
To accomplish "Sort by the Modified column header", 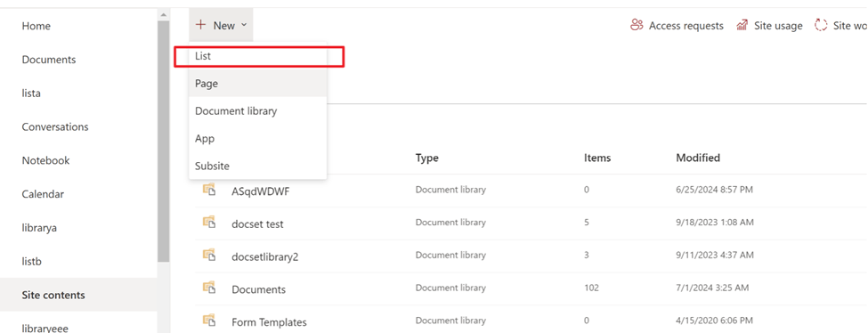I will point(697,158).
